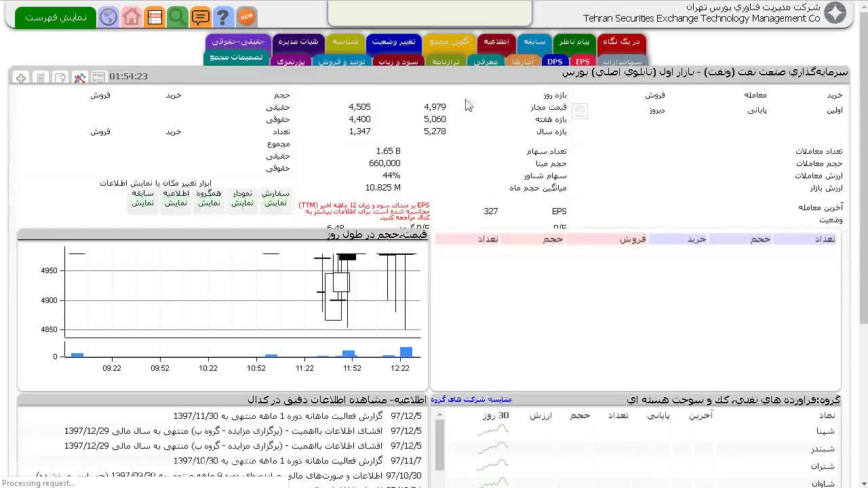Open the پیام ناظر tab
The height and width of the screenshot is (488, 868).
click(x=574, y=42)
